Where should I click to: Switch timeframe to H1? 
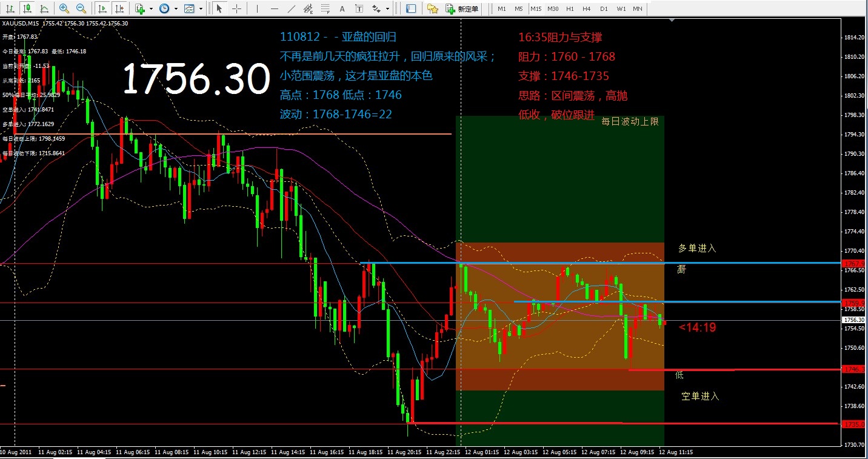click(x=570, y=8)
